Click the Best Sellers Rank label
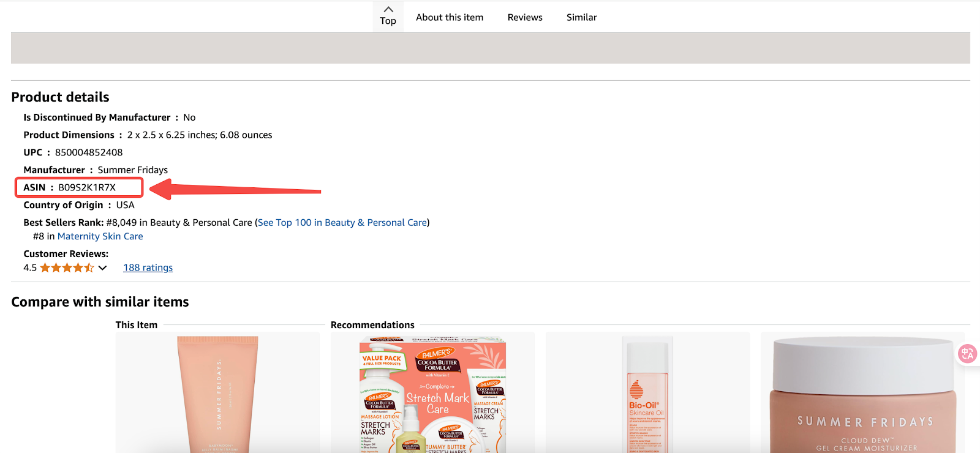The width and height of the screenshot is (980, 453). [x=64, y=223]
